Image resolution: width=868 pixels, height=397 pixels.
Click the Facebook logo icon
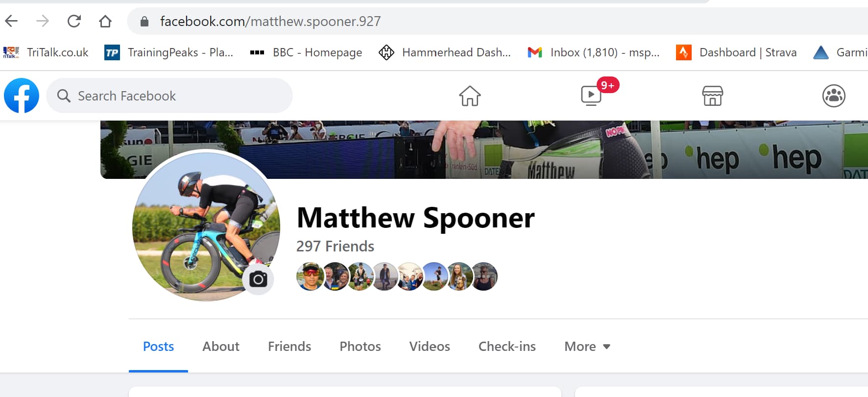pos(22,96)
